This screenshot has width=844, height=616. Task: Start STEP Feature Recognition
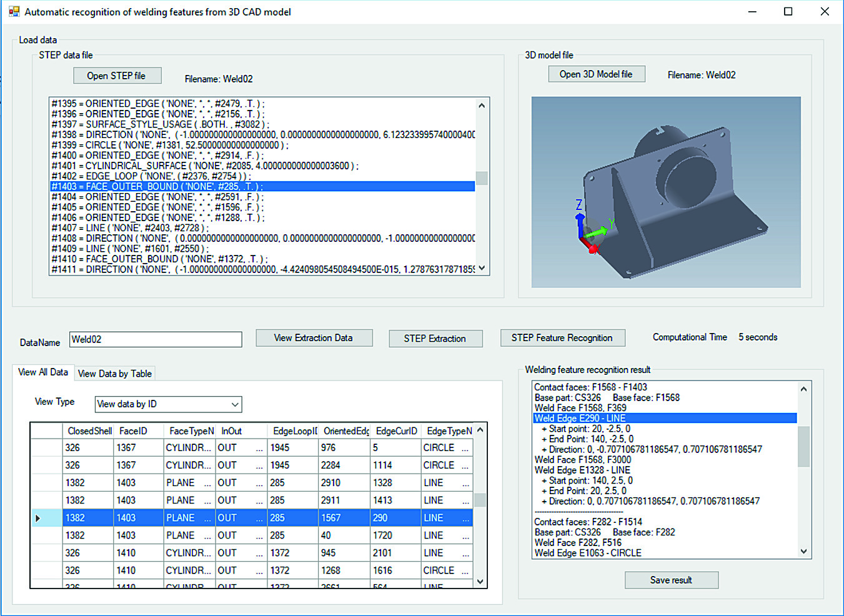click(x=563, y=338)
